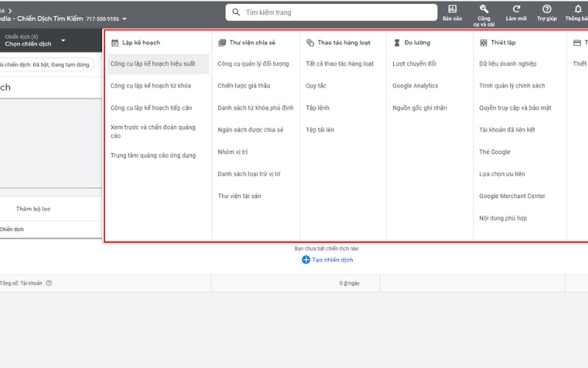Open Google Merchant Center setting
588x368 pixels.
coord(512,197)
